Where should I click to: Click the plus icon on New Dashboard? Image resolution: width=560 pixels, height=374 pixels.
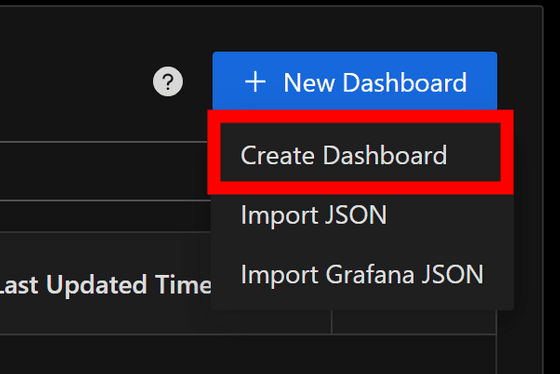click(x=255, y=82)
